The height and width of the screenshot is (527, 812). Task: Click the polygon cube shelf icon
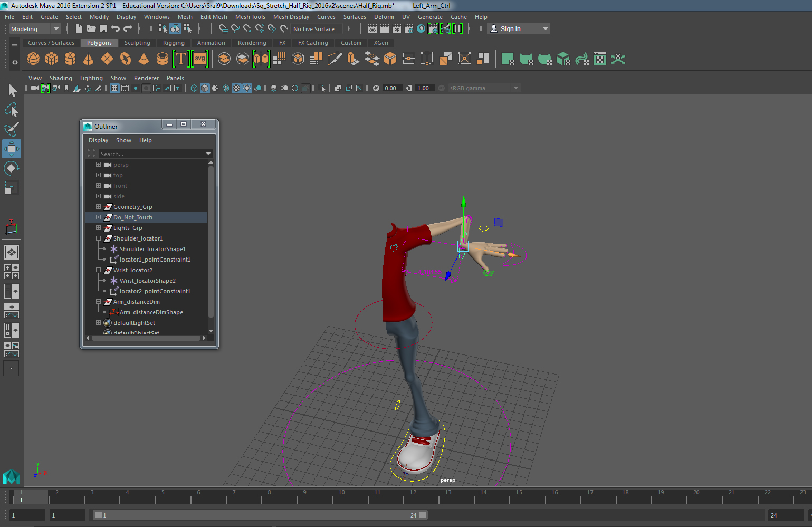tap(52, 59)
